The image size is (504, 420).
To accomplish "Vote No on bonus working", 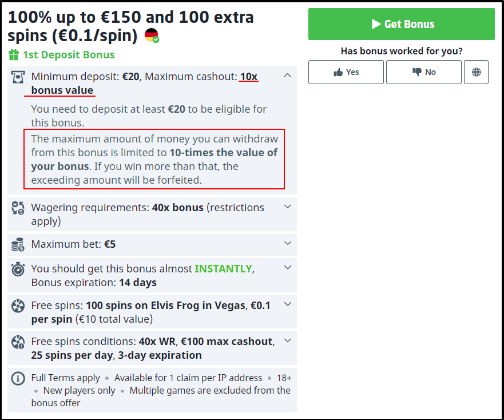I will 423,72.
